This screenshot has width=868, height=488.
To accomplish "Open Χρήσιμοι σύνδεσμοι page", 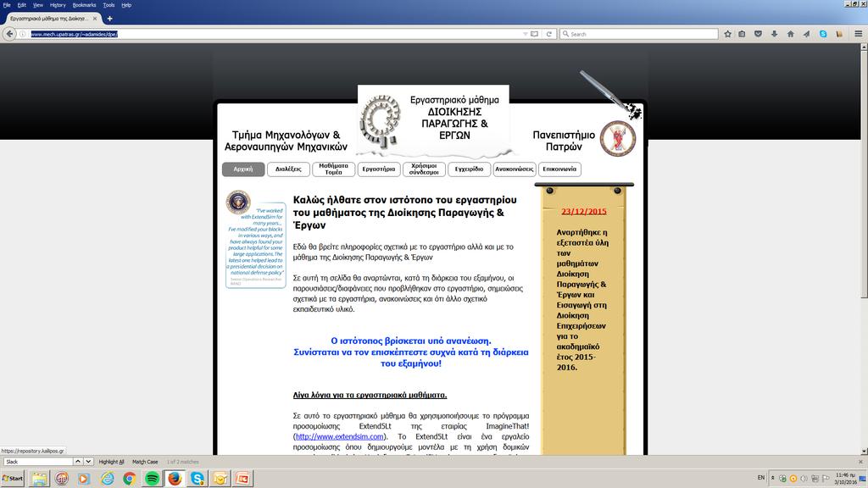I will pos(424,169).
